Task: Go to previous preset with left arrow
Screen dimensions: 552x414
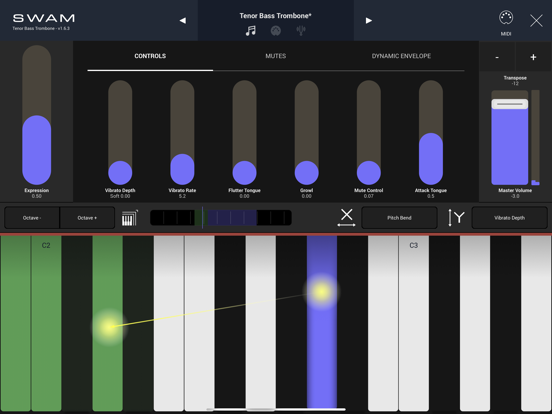Action: (x=183, y=20)
